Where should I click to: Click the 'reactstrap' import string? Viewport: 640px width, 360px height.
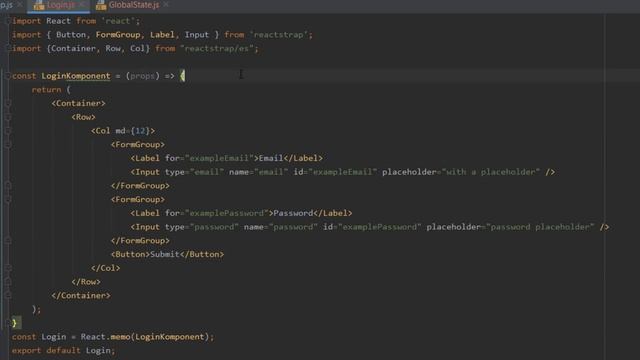[279, 35]
